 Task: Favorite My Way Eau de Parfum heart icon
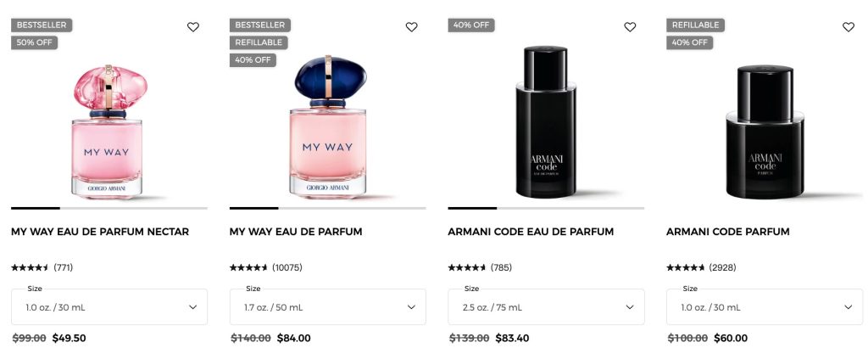(411, 26)
